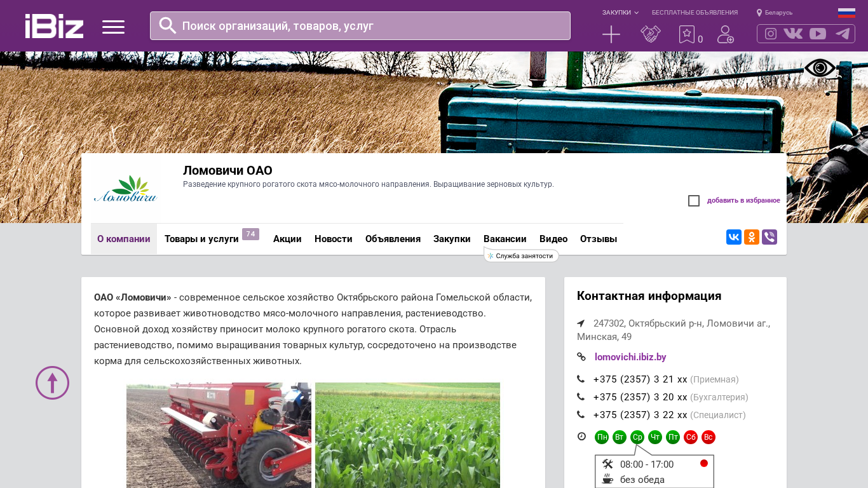Viewport: 868px width, 488px height.
Task: Click phone icon beside Специалист number
Action: 581,415
